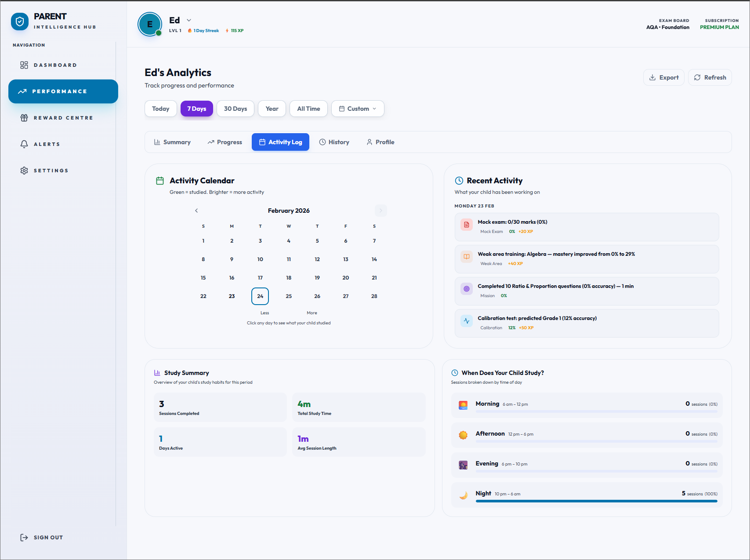Switch the range filter to 30 Days
Viewport: 750px width, 560px height.
235,109
